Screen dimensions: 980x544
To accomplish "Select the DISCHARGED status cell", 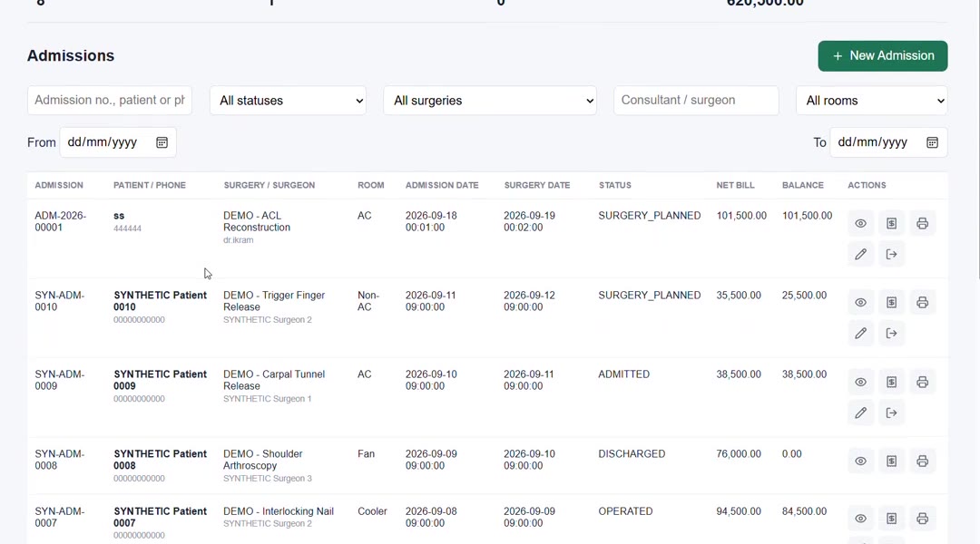I will pos(632,454).
